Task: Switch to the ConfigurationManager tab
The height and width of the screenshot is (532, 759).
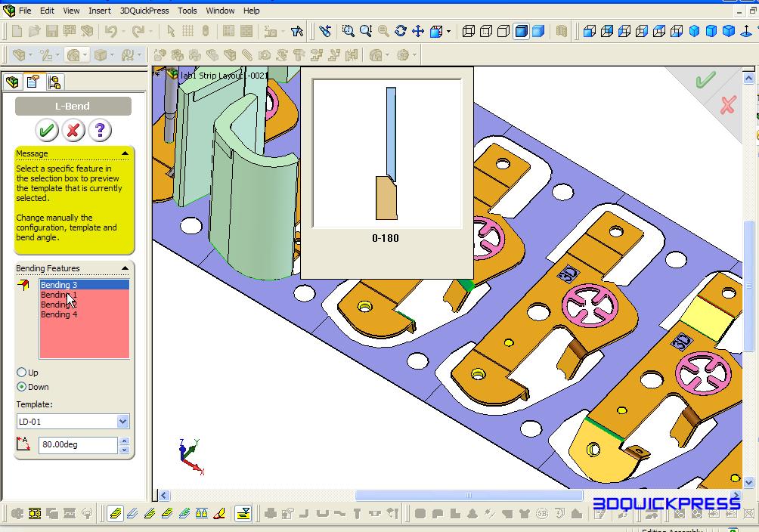Action: (x=54, y=82)
